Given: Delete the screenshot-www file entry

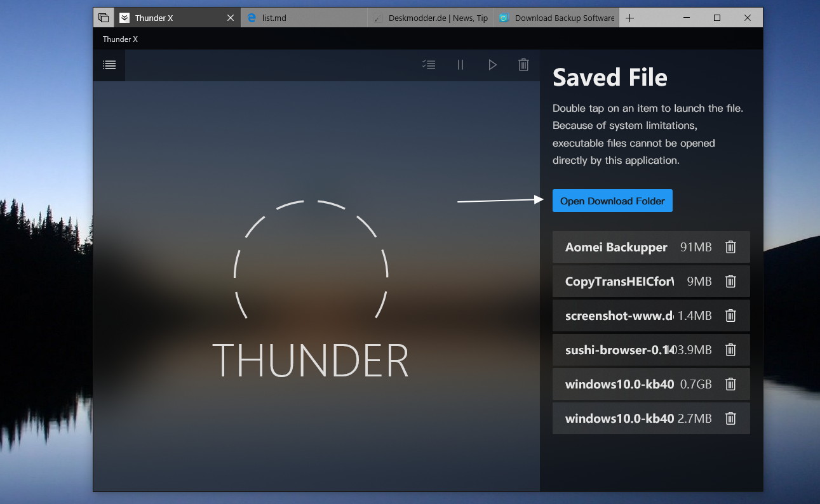Looking at the screenshot, I should click(730, 315).
